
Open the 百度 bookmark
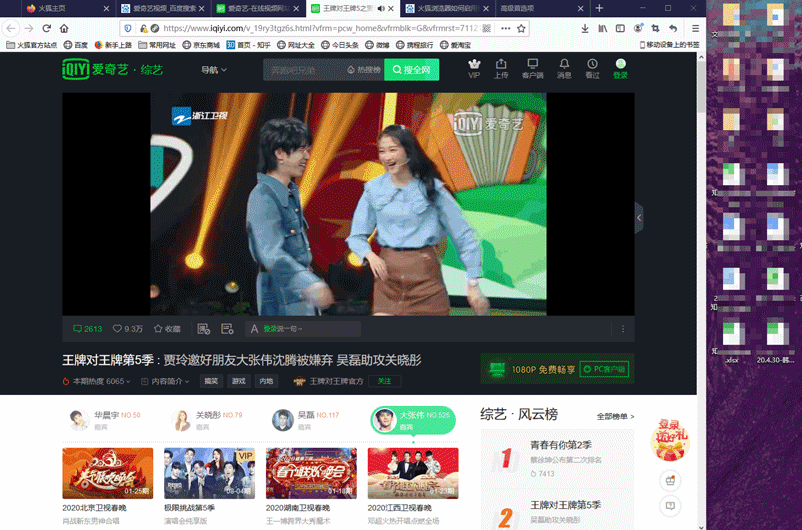[x=76, y=45]
